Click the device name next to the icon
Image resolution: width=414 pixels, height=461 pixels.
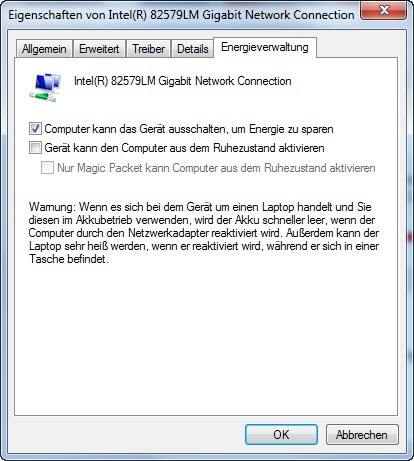(183, 81)
